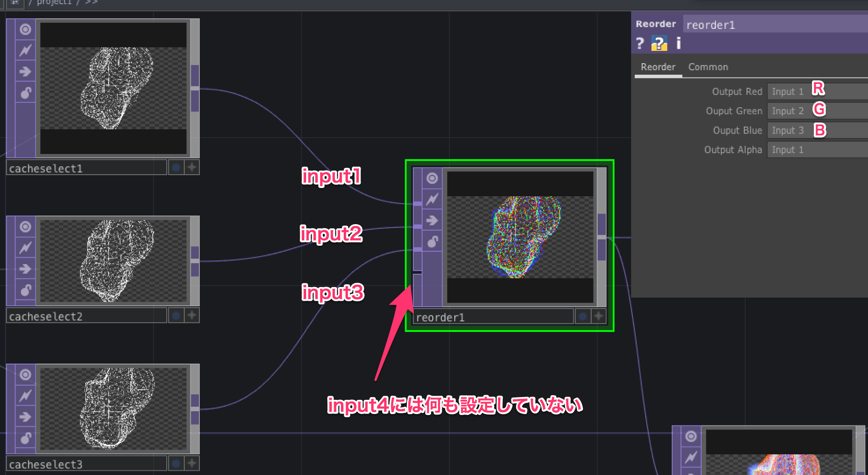This screenshot has height=475, width=868.
Task: Click the first input connector of reorder1
Action: [x=418, y=203]
